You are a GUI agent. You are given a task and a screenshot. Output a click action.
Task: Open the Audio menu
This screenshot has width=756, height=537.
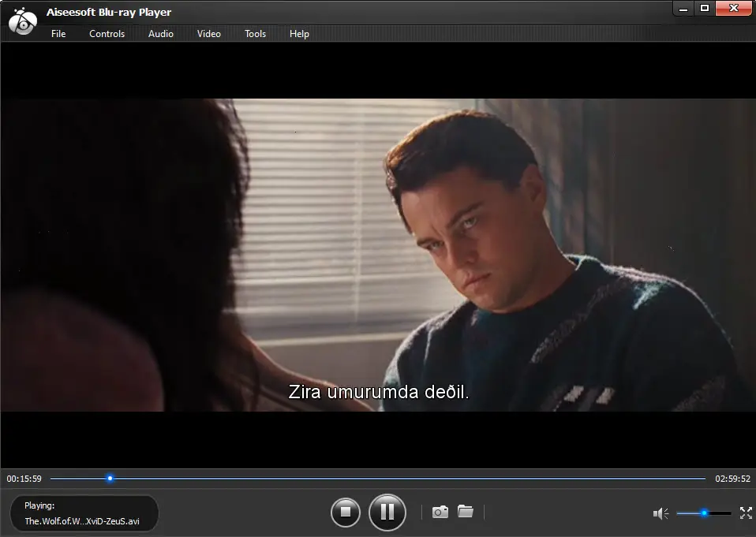coord(160,34)
